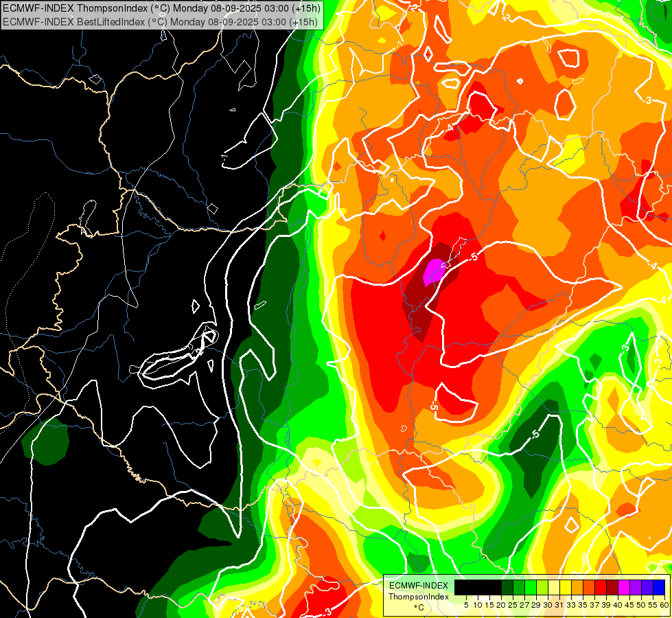Click the legend tick value 30
The height and width of the screenshot is (618, 672).
point(548,605)
